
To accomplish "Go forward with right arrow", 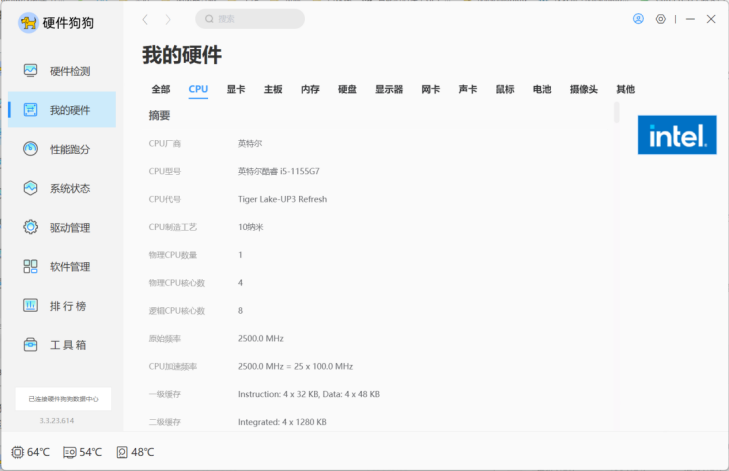I will (x=168, y=19).
